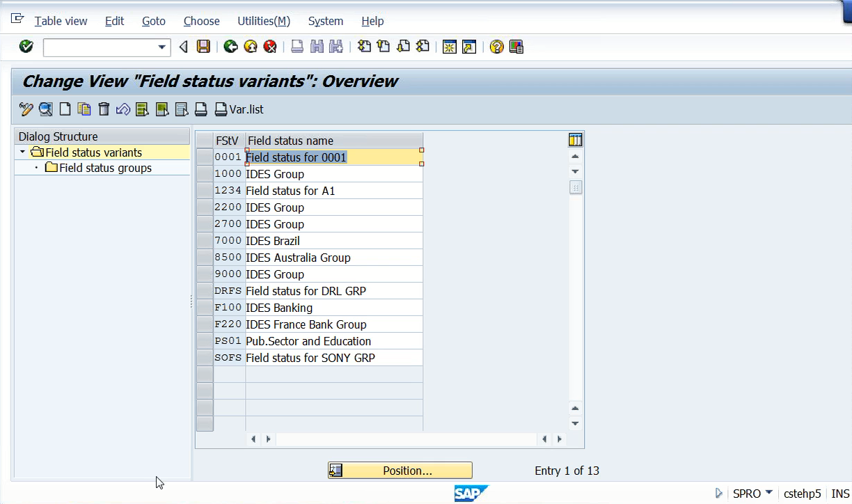
Task: Select row marker for variant PS01
Action: [x=205, y=341]
